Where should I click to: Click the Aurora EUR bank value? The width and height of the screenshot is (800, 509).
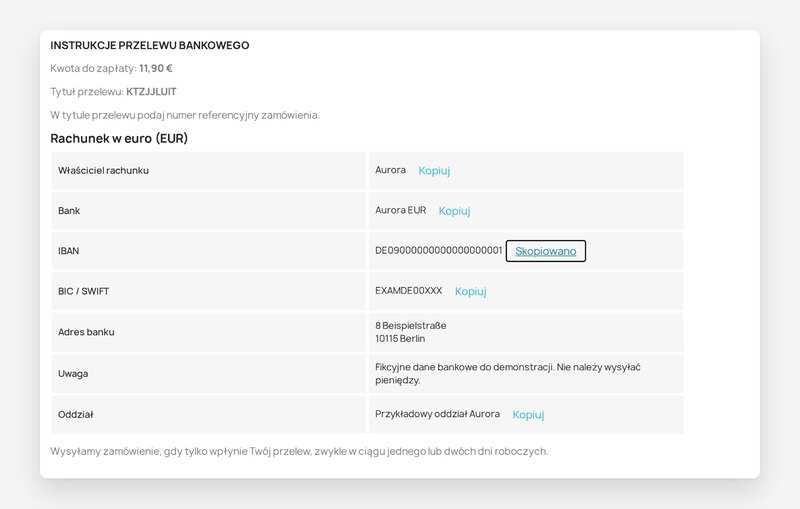[x=401, y=210]
